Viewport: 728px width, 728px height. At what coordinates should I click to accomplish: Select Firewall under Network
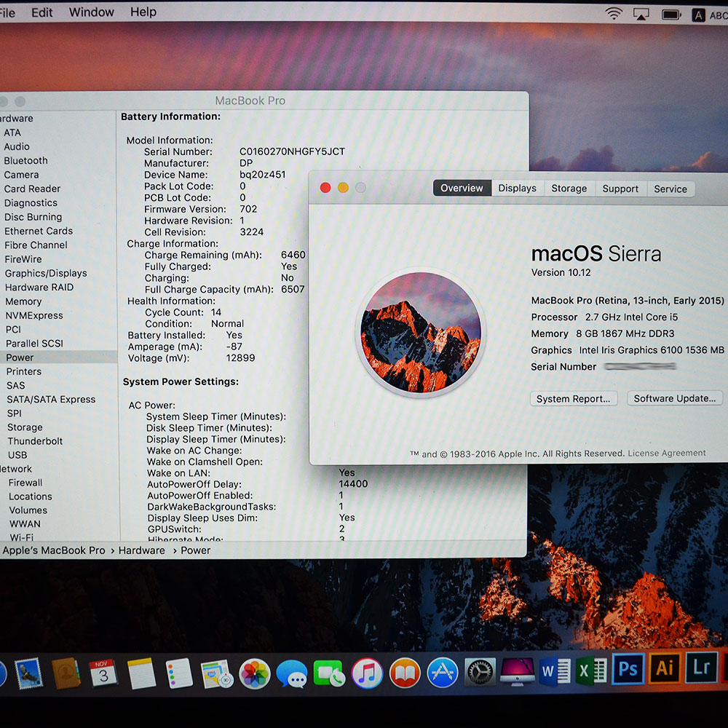coord(25,483)
